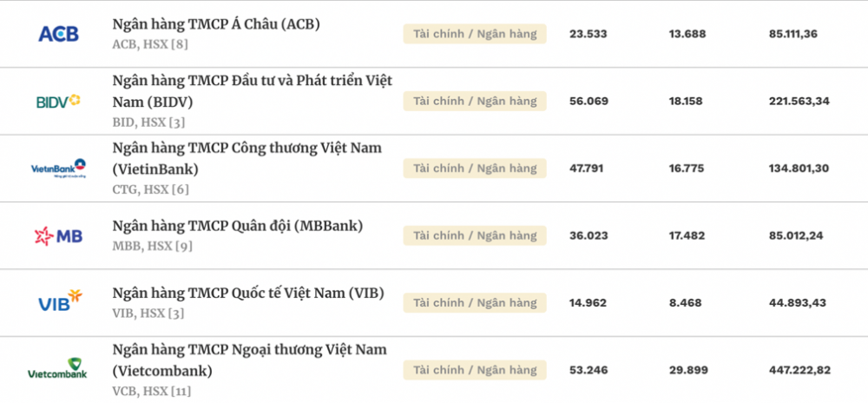The height and width of the screenshot is (403, 868).
Task: Open Ngân hàng TMCP Ngoại thương Việt Nam link
Action: point(250,360)
